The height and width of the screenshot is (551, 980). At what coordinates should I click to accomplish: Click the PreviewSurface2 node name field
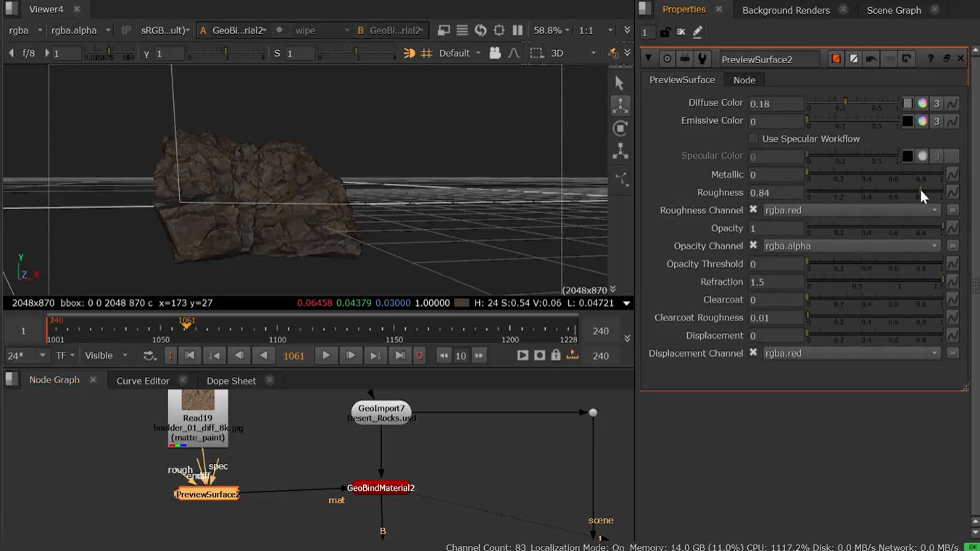[x=768, y=59]
